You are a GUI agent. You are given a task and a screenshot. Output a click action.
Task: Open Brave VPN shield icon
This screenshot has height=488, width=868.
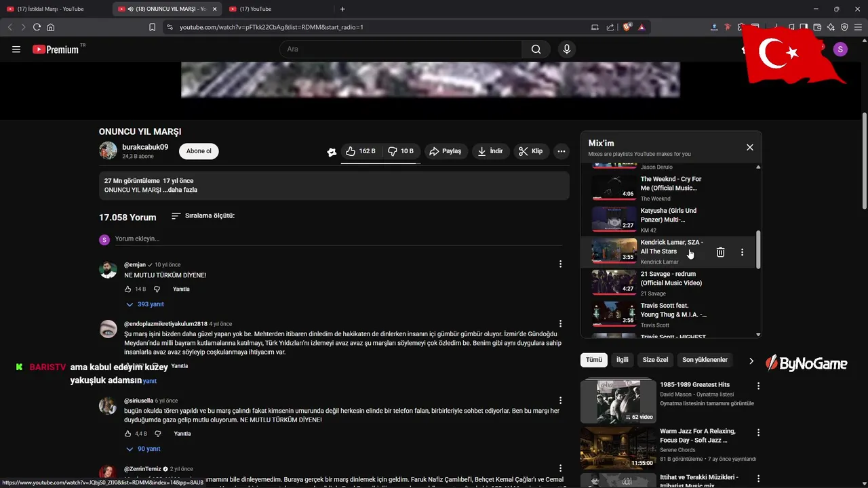pyautogui.click(x=844, y=27)
